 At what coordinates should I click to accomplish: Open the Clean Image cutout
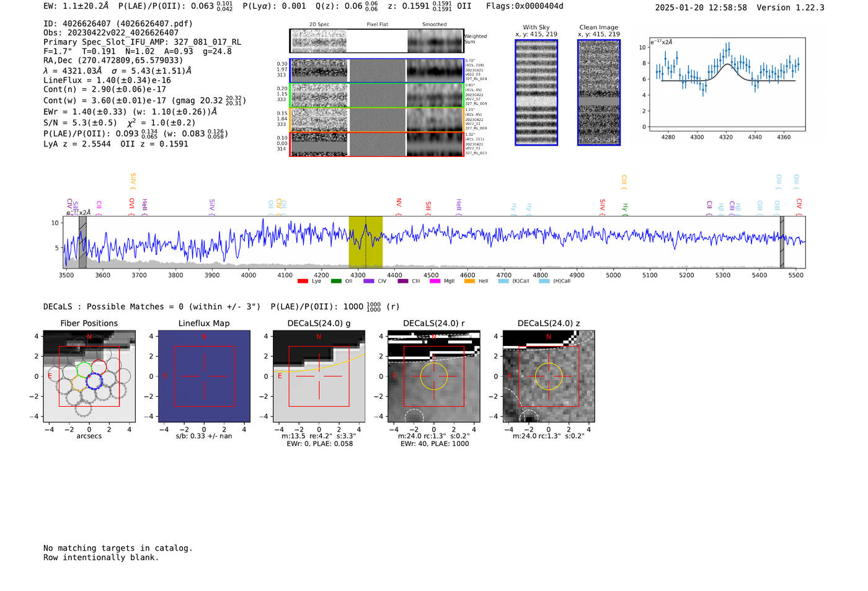[599, 92]
